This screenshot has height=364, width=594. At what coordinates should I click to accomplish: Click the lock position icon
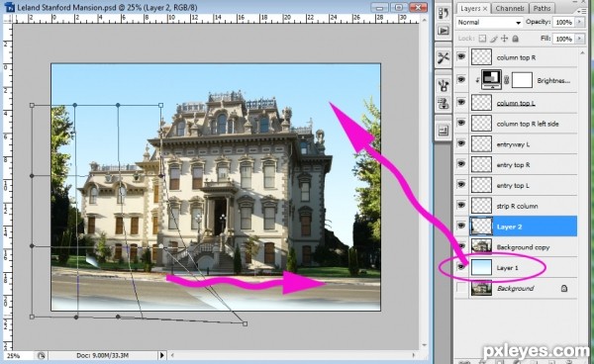pyautogui.click(x=504, y=39)
